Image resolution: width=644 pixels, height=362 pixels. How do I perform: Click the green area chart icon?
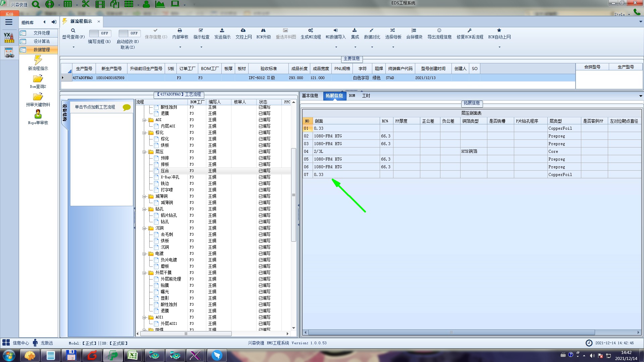[160, 4]
